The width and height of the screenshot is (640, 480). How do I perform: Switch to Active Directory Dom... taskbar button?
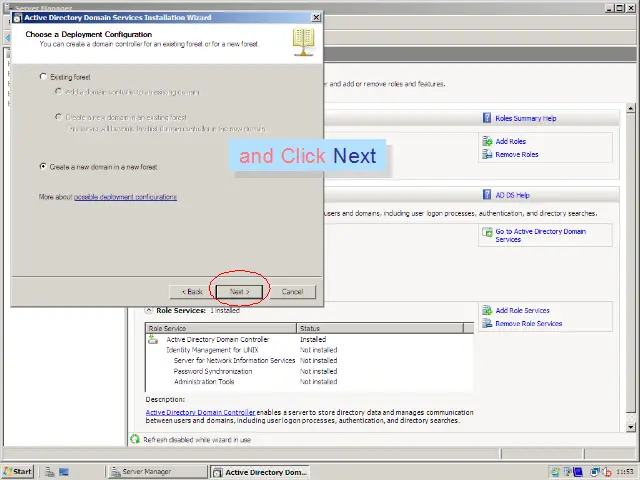[x=260, y=472]
